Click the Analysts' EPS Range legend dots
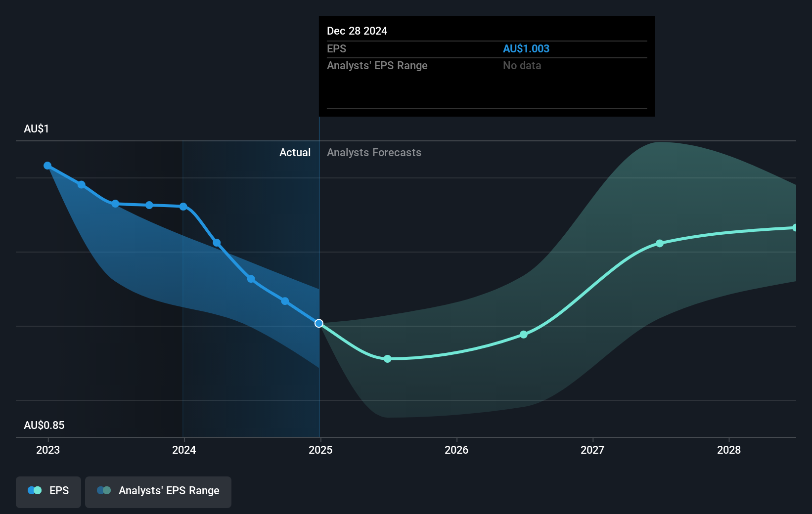The image size is (812, 514). click(104, 490)
